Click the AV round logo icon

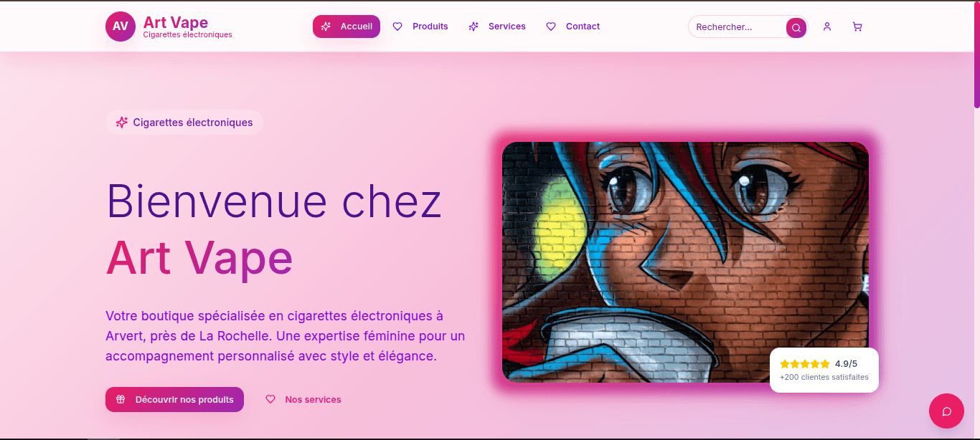(x=121, y=27)
